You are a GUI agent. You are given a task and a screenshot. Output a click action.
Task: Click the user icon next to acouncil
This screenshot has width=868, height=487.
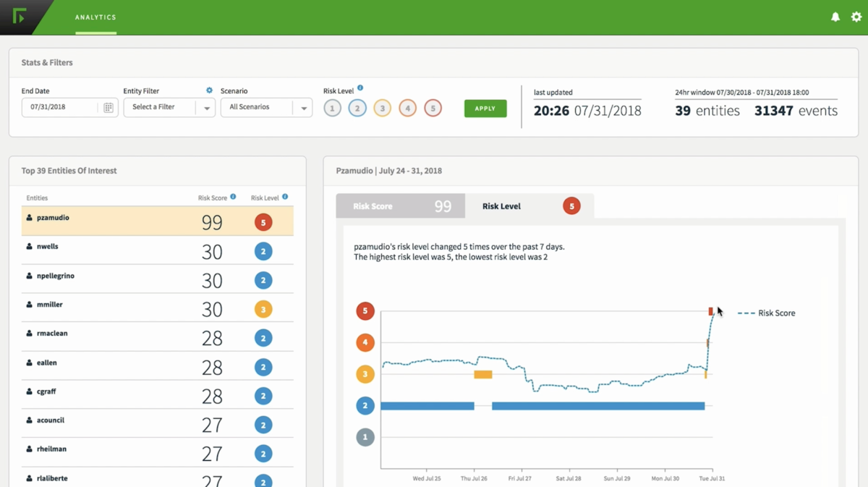(30, 420)
